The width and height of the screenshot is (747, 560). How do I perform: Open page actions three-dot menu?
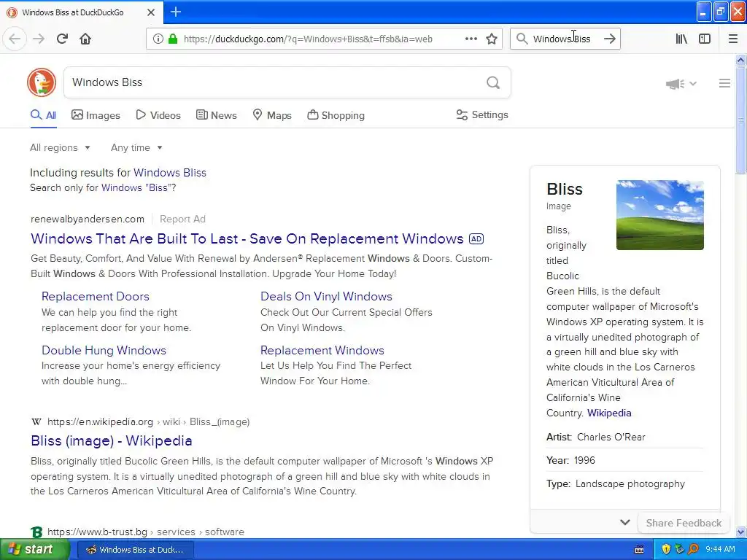pyautogui.click(x=471, y=39)
